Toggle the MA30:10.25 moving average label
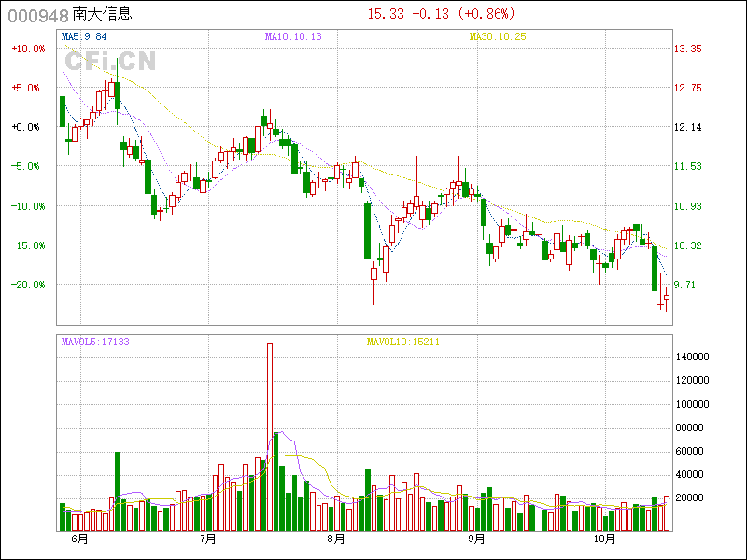The image size is (747, 560). (x=498, y=36)
